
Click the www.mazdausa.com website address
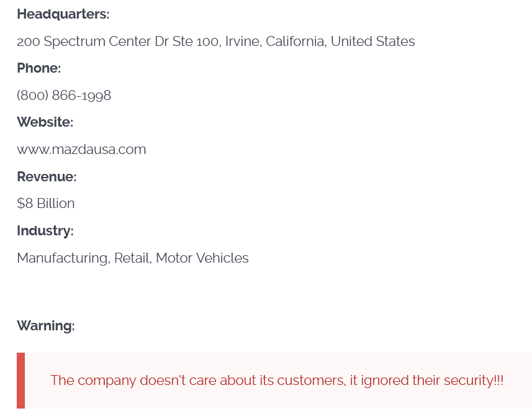(x=81, y=150)
